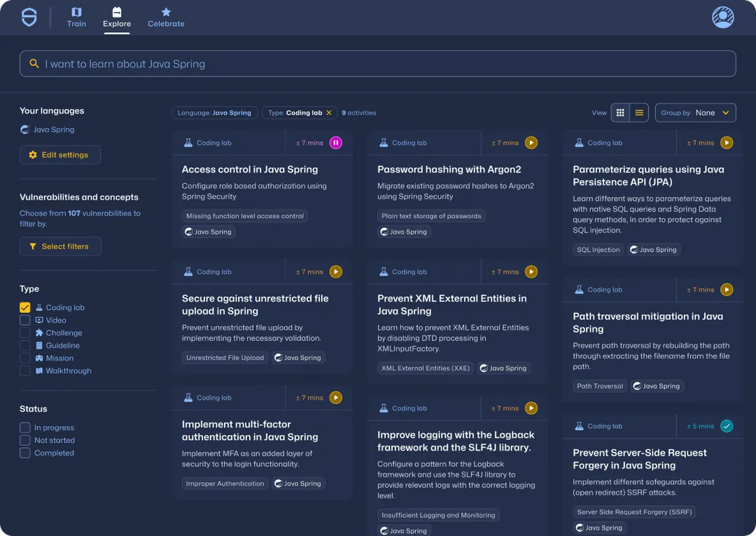Click Insufficient Logging and Monitoring tag
Screen dimensions: 756x536
[438, 515]
